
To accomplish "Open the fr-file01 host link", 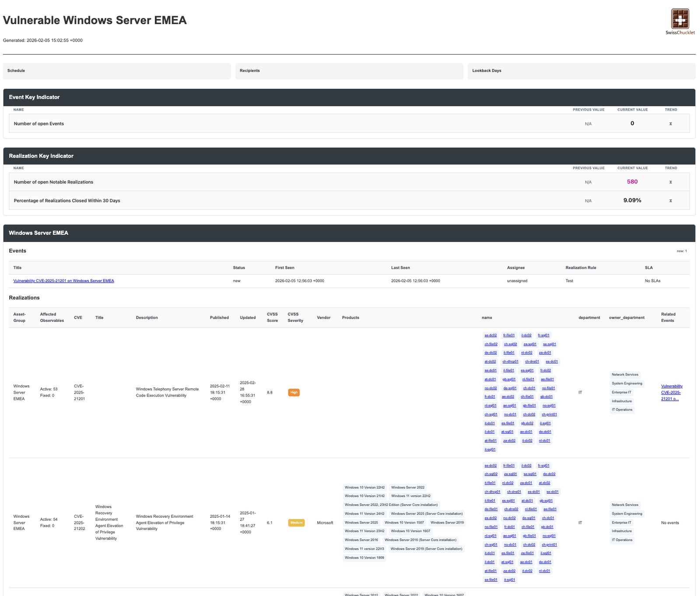I will [x=509, y=335].
